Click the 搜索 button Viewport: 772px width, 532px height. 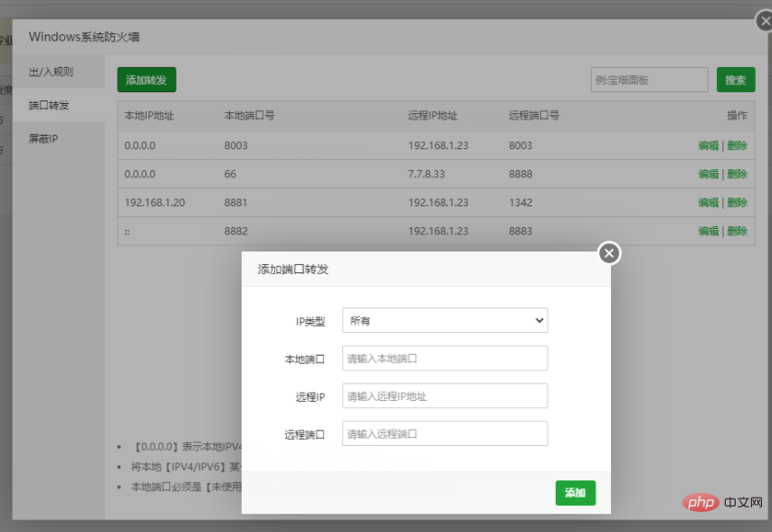point(736,80)
